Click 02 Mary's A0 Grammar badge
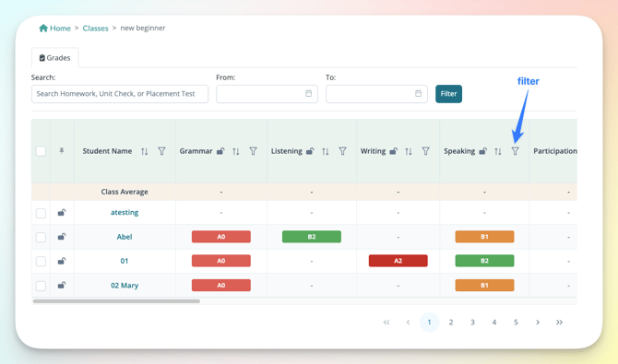618x364 pixels. [x=221, y=286]
